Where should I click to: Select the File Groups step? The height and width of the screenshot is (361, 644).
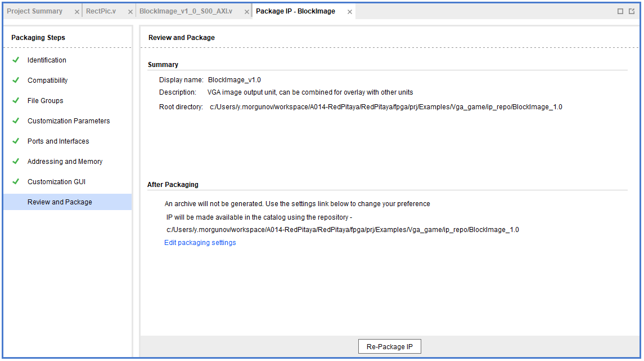coord(45,101)
